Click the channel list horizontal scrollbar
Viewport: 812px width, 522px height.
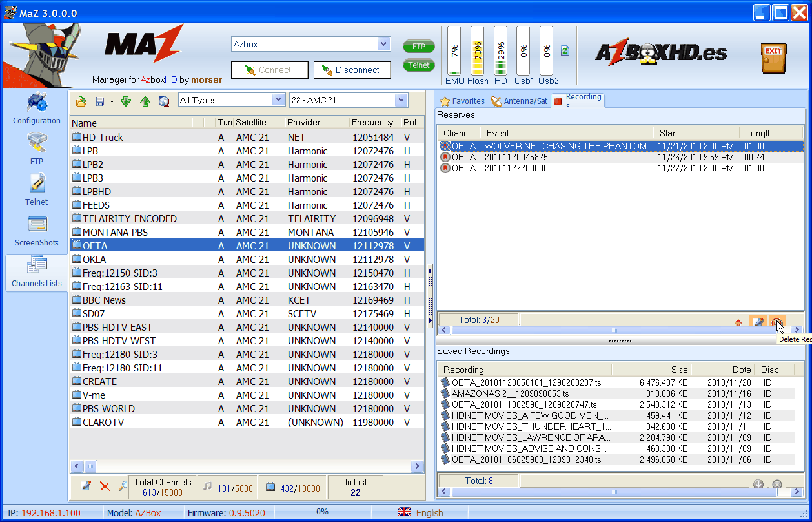[247, 466]
